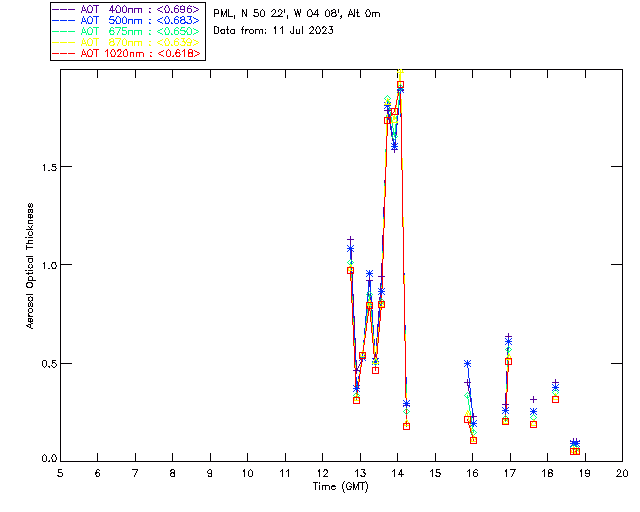The image size is (640, 512).
Task: Click x-axis hour label '18'
Action: pyautogui.click(x=547, y=473)
